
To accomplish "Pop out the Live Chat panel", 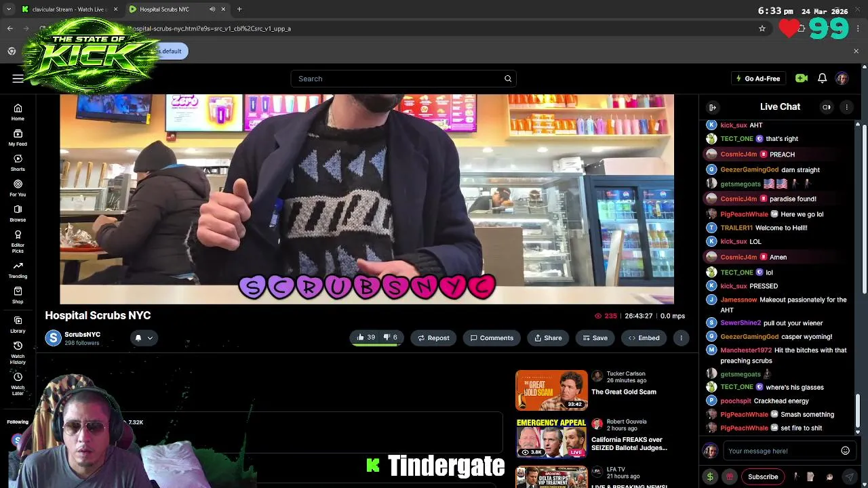I will click(x=713, y=107).
